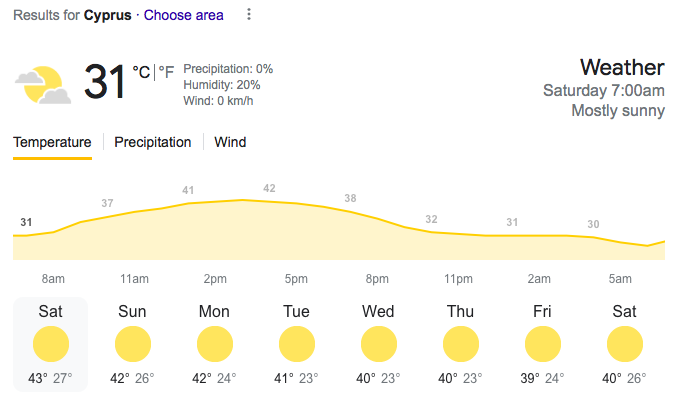Select Friday's sun forecast icon
Viewport: 679px width, 407px height.
(543, 344)
